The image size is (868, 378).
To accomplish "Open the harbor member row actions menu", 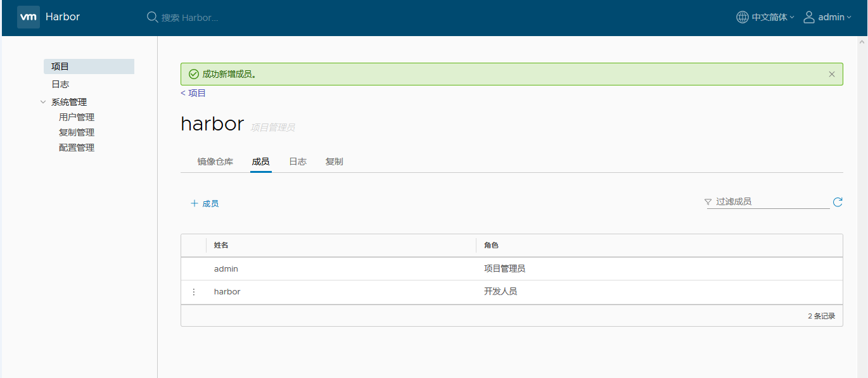I will pyautogui.click(x=194, y=292).
